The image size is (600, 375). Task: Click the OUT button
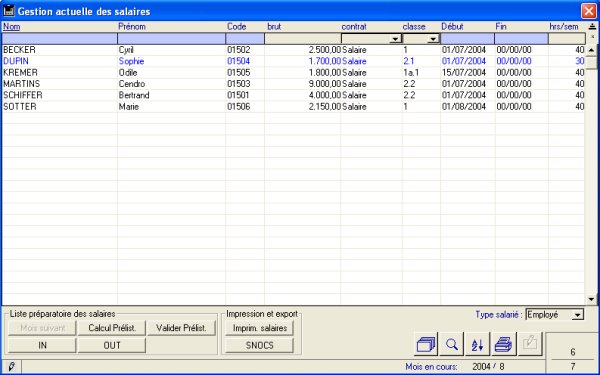point(112,345)
